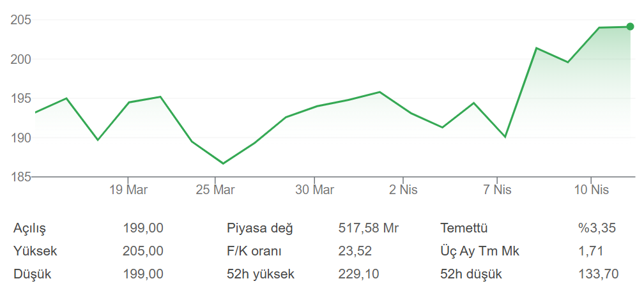Screen dimensions: 644x288
Task: Click the Düşük label
Action: (x=32, y=275)
